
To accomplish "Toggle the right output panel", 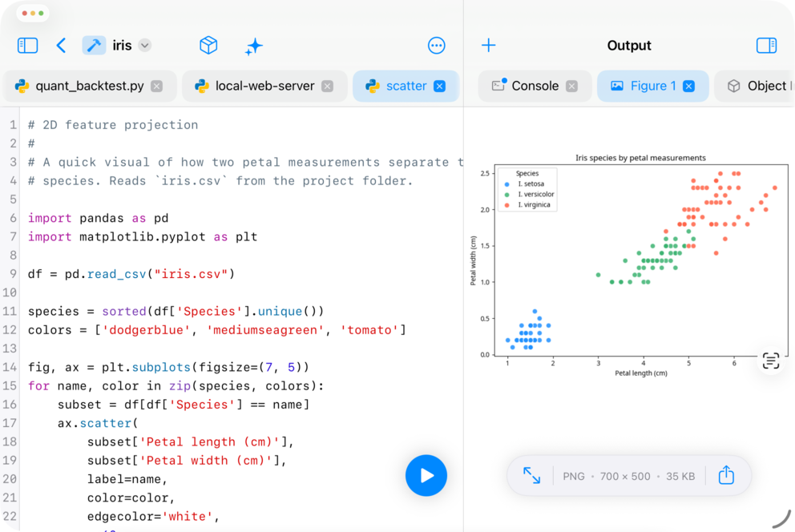I will point(766,46).
